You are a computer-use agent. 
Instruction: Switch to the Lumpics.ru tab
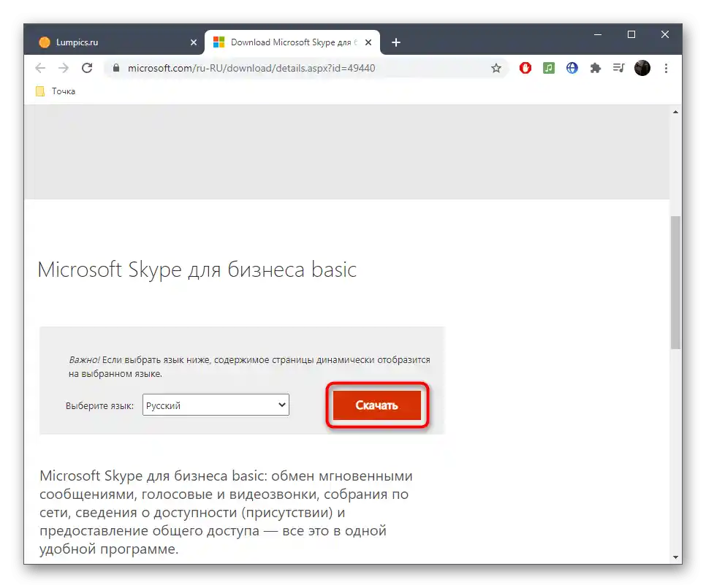pyautogui.click(x=115, y=42)
